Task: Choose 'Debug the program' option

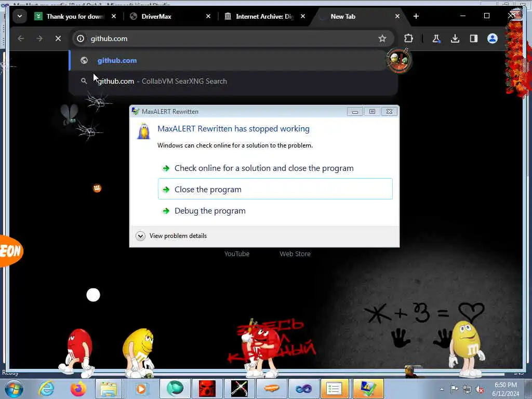Action: click(x=275, y=211)
